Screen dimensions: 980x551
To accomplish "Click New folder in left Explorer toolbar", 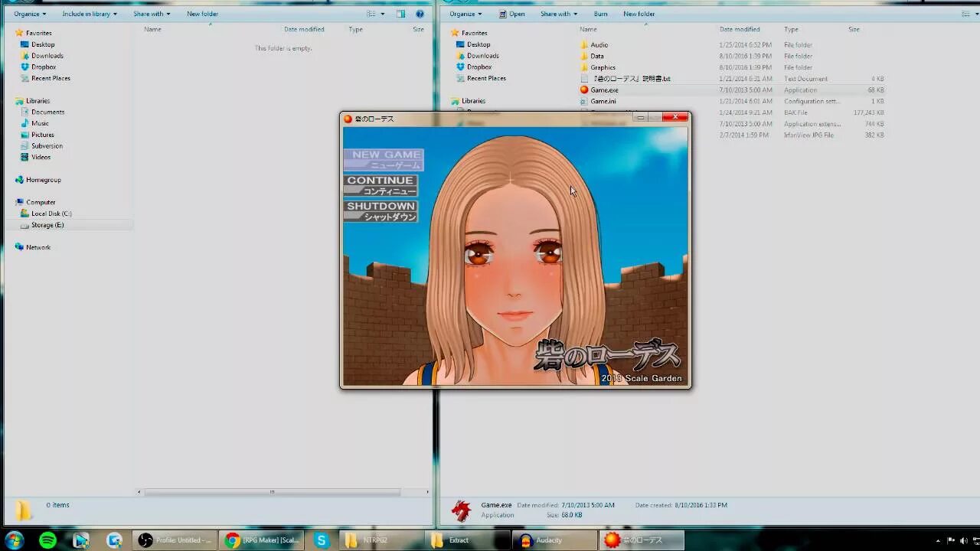I will [x=202, y=14].
